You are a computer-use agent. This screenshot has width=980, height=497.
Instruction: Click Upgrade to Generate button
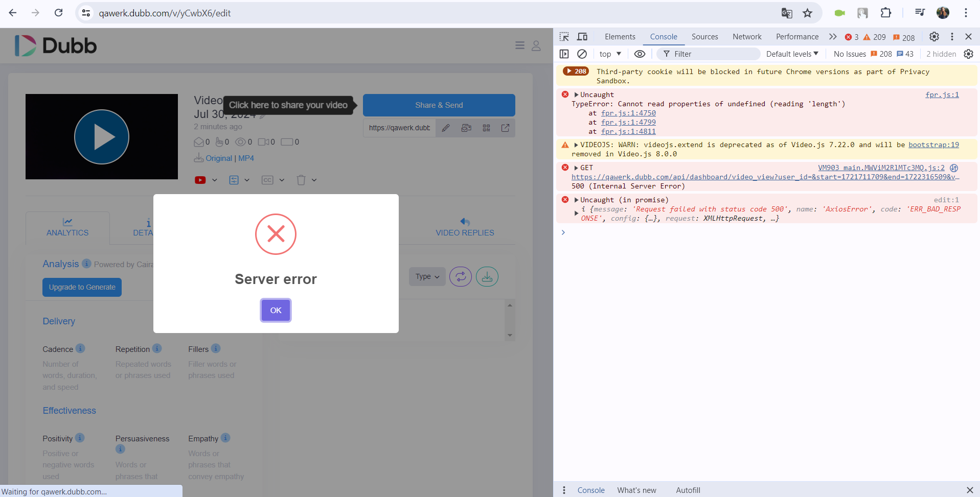click(82, 287)
